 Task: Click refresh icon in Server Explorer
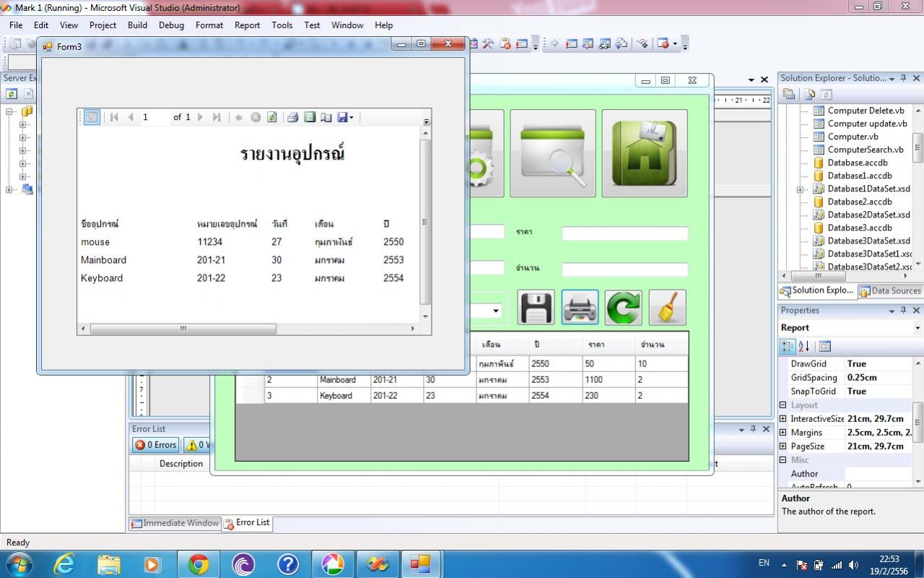pyautogui.click(x=12, y=94)
